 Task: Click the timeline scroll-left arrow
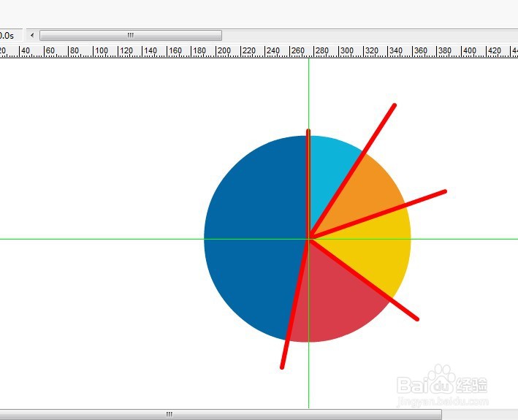(x=32, y=35)
